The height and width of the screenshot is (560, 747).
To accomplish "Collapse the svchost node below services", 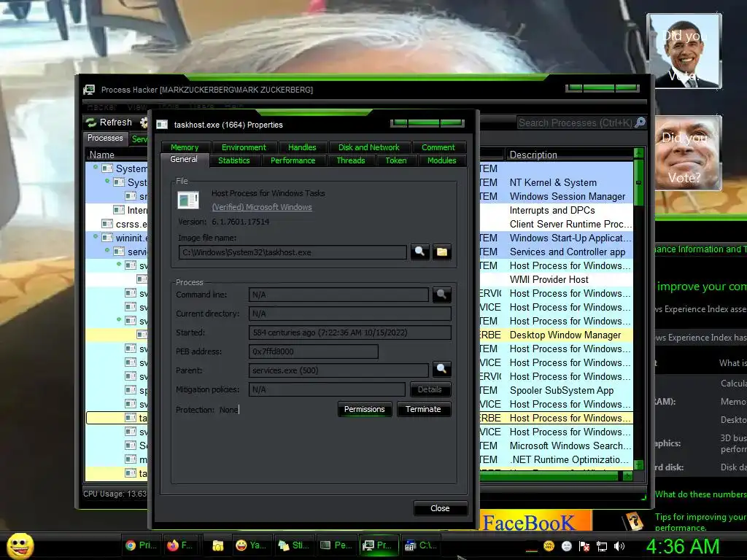I will [119, 264].
